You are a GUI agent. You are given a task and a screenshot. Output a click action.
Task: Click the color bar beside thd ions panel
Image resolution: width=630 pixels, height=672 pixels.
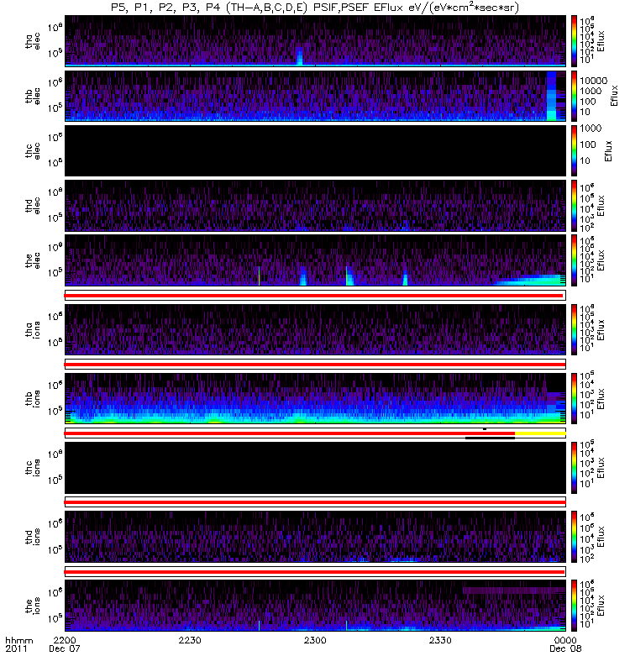(x=575, y=537)
